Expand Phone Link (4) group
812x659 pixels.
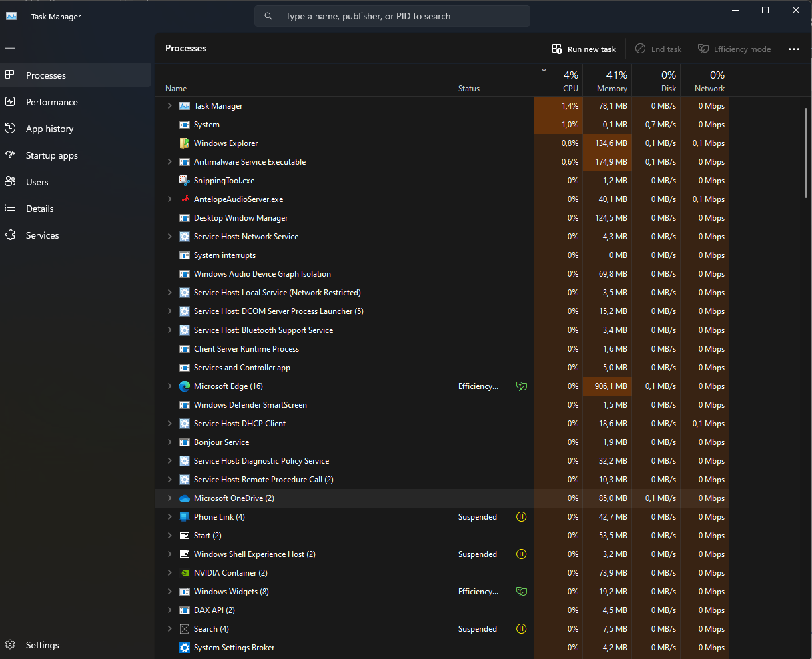(x=169, y=517)
